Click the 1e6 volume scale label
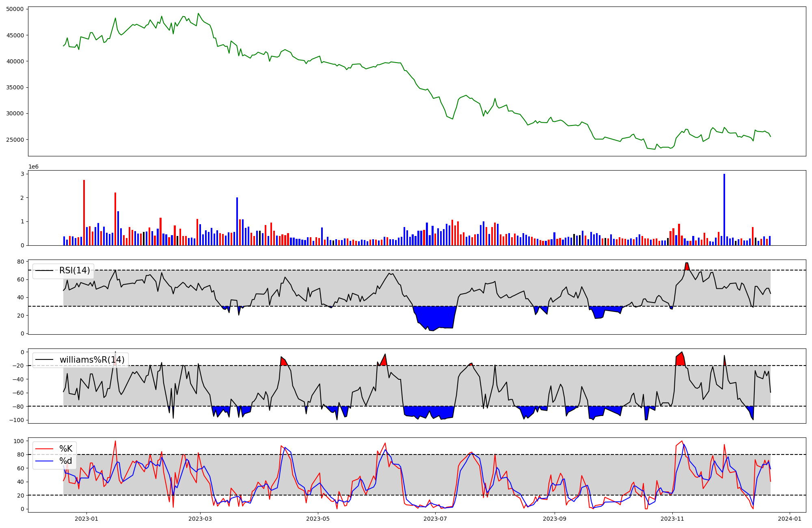The width and height of the screenshot is (812, 528). [x=33, y=167]
